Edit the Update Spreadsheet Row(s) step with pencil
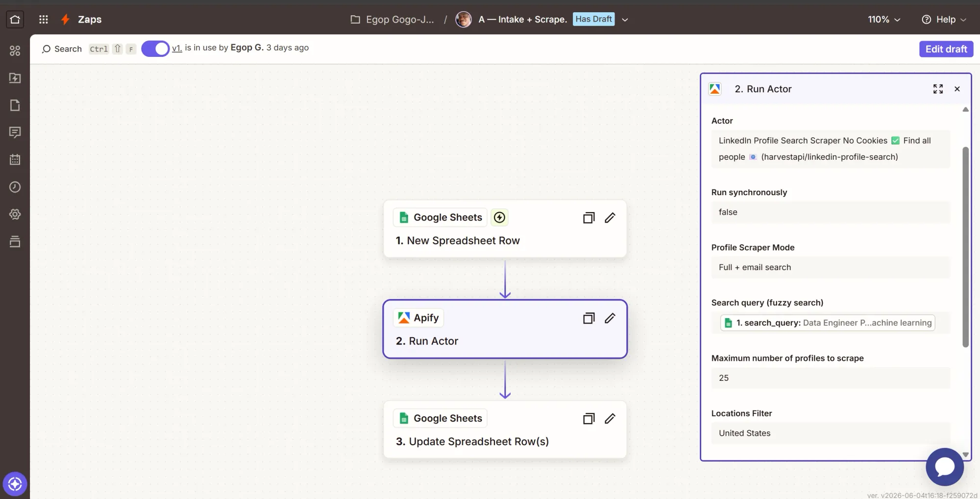The height and width of the screenshot is (499, 980). 610,419
